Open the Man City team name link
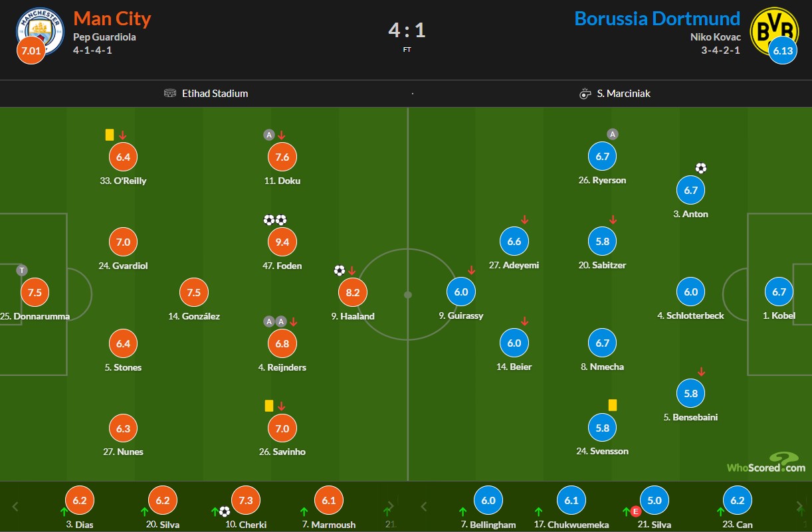Viewport: 812px width, 532px height. pyautogui.click(x=112, y=18)
